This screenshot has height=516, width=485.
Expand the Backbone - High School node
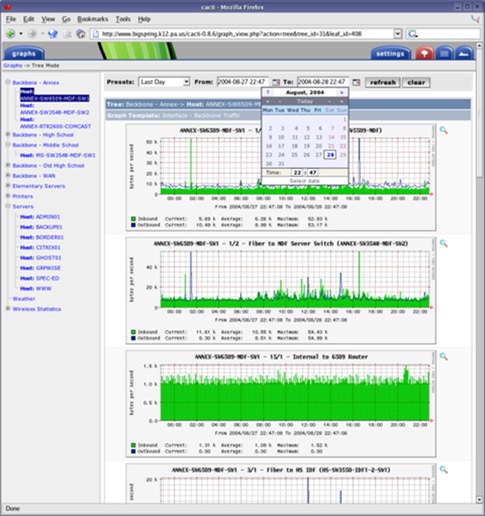click(x=8, y=134)
